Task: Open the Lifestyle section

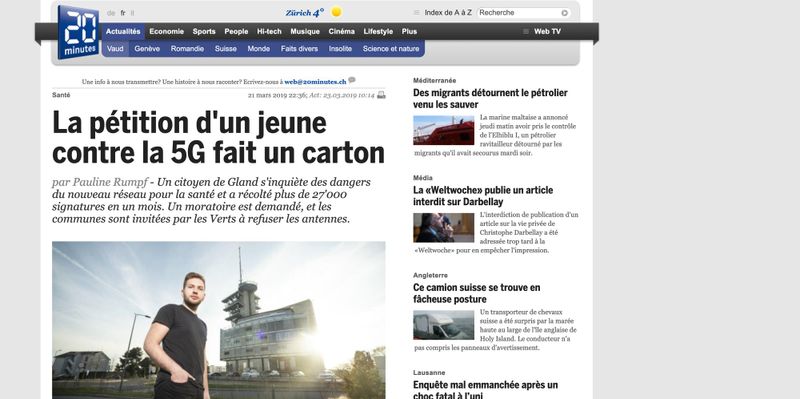Action: [378, 32]
